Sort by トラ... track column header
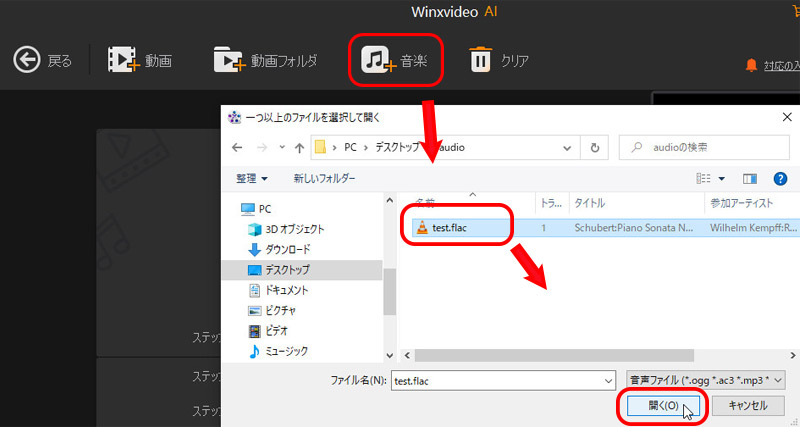The image size is (800, 427). (x=552, y=203)
